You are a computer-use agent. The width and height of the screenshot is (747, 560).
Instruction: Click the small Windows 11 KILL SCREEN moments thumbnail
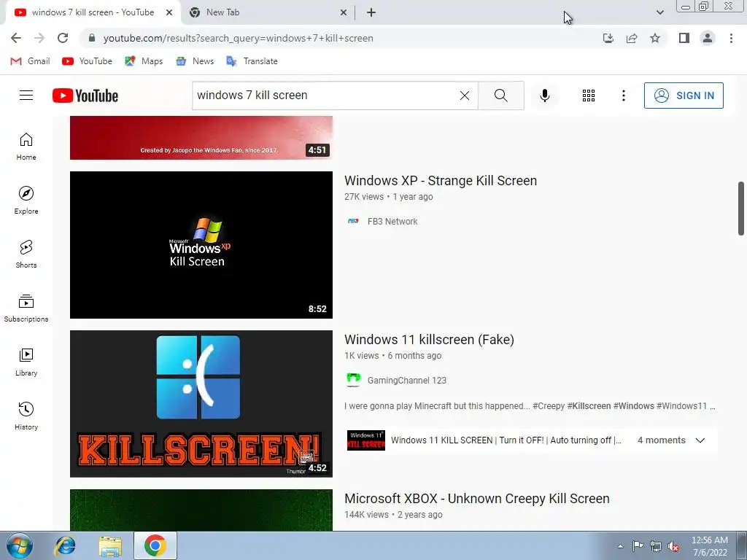click(366, 440)
